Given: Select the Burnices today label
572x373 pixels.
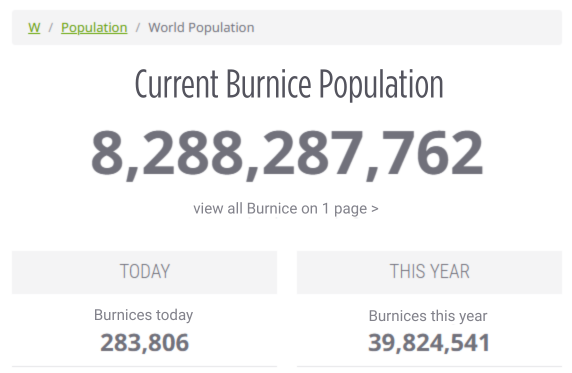Looking at the screenshot, I should coord(143,315).
